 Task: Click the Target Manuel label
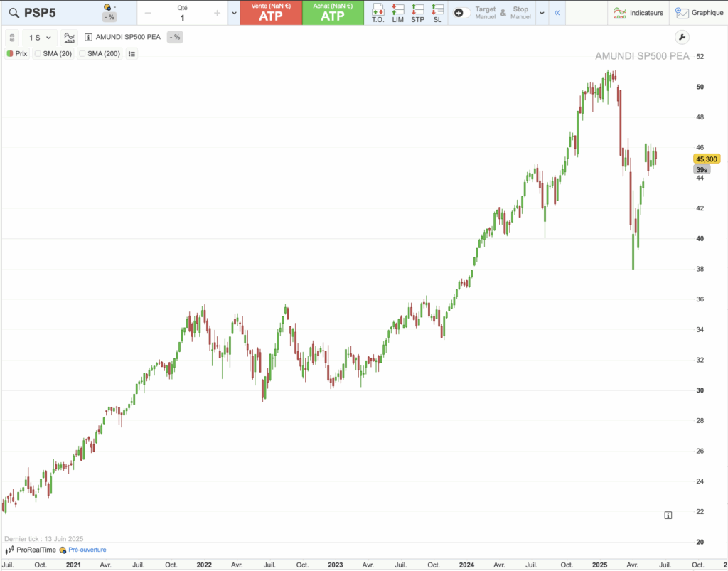click(486, 13)
